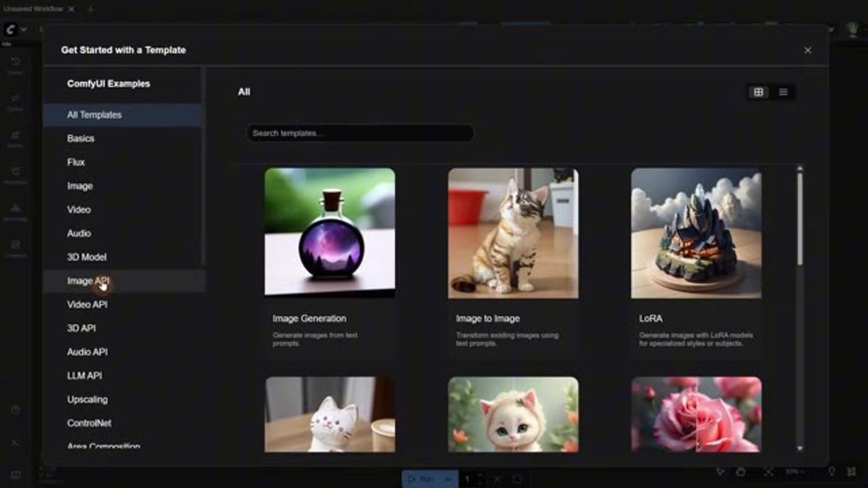Select the Unsaved Workflow tab
Screen dimensions: 868x488
[x=33, y=9]
